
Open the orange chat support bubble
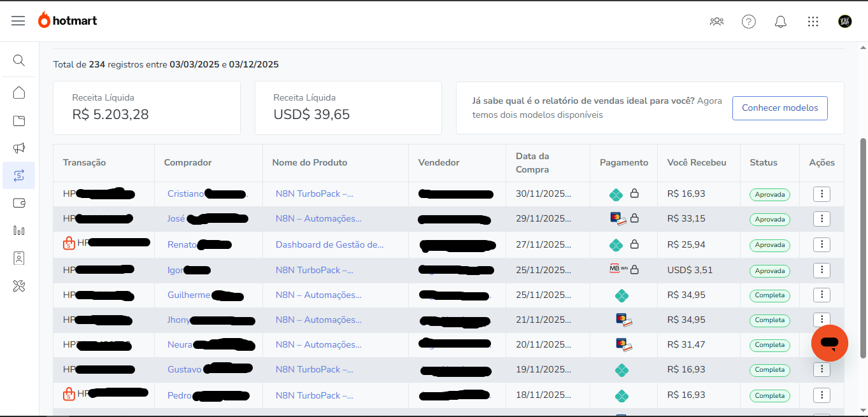pos(830,343)
